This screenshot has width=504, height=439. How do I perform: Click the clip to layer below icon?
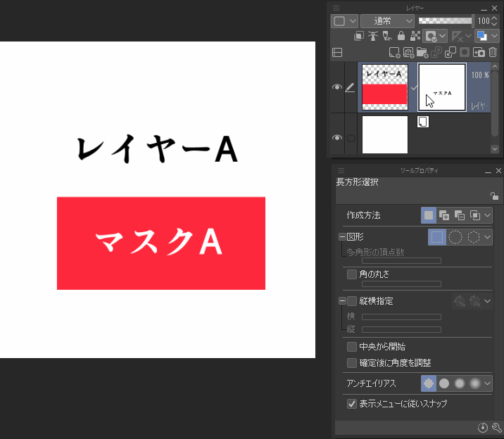[x=359, y=36]
